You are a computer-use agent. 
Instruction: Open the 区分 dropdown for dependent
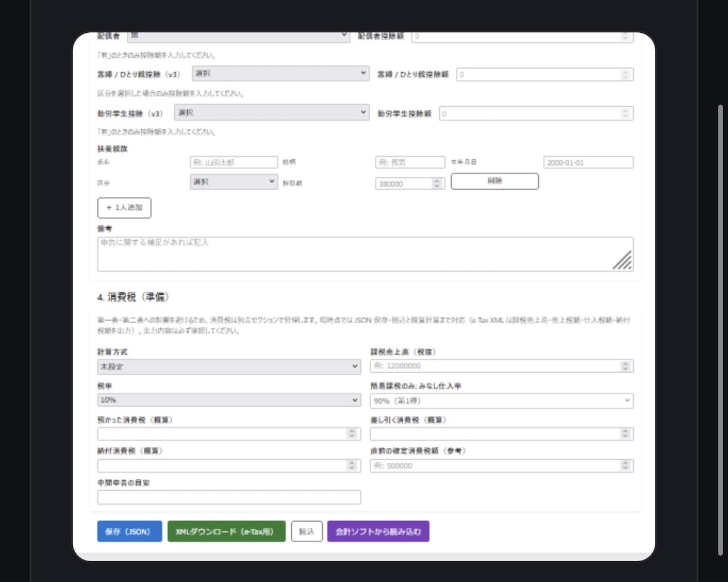pos(234,182)
